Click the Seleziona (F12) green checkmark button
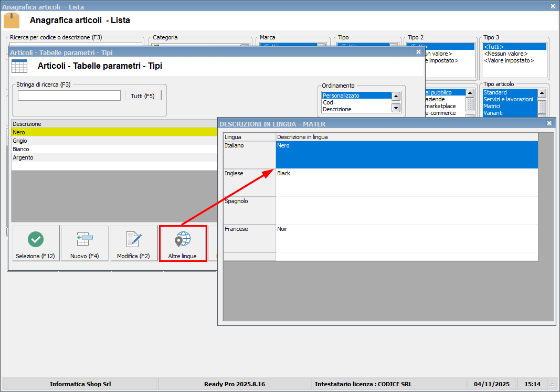560x392 pixels. (35, 240)
